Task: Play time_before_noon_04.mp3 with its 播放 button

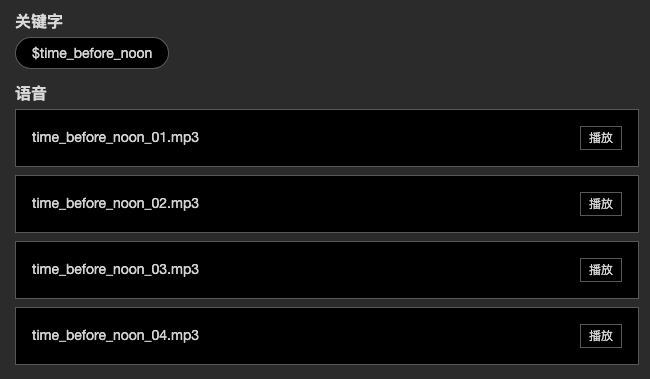Action: pyautogui.click(x=601, y=335)
